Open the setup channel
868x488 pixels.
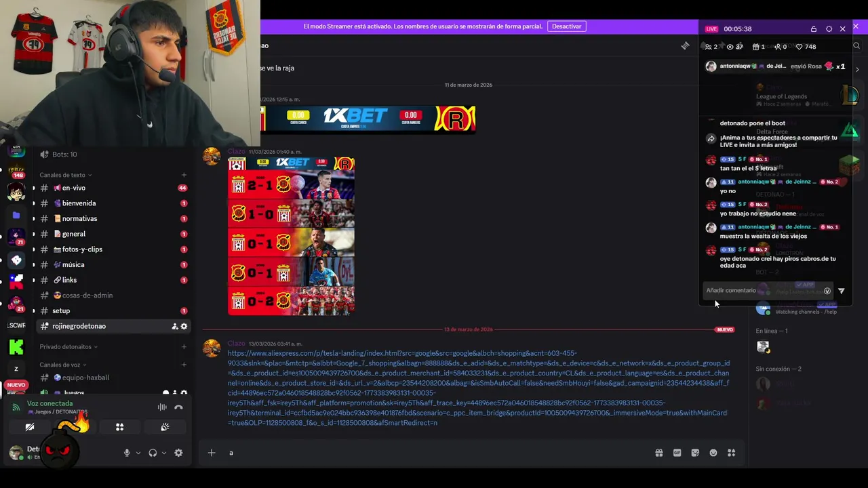[113, 310]
